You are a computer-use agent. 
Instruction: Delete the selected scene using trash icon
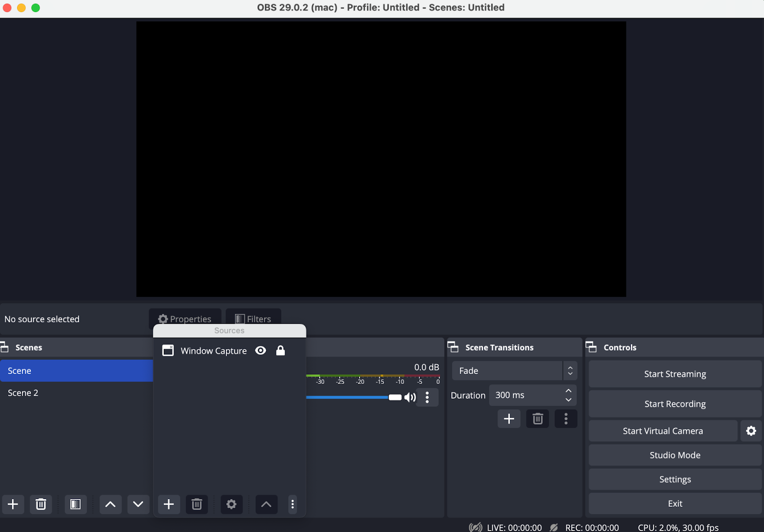tap(41, 504)
